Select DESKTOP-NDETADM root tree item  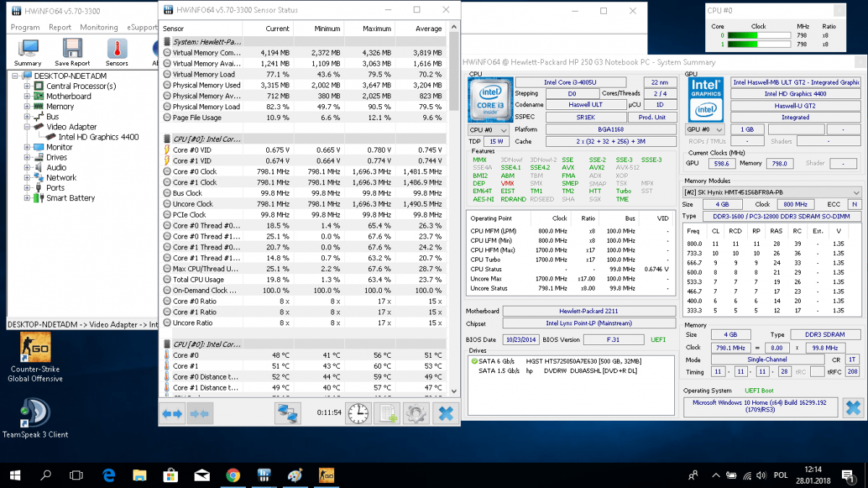(70, 76)
